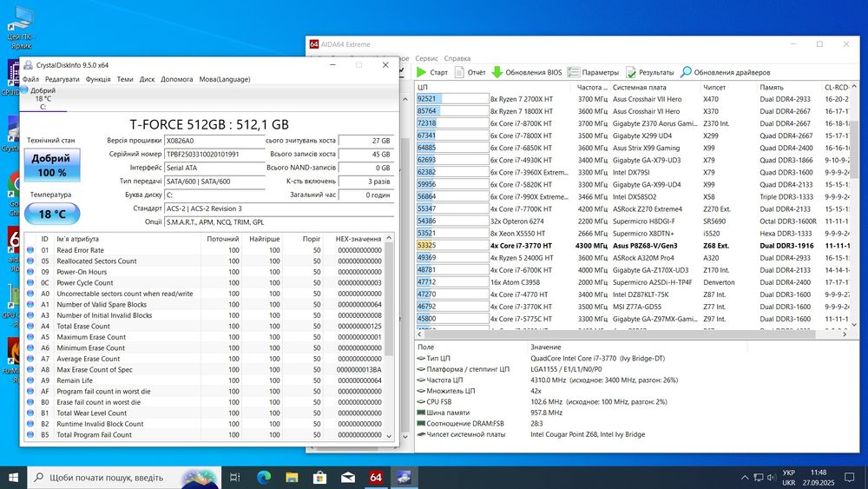The image size is (868, 489).
Task: Click the Результаты toolbar icon
Action: pos(630,72)
